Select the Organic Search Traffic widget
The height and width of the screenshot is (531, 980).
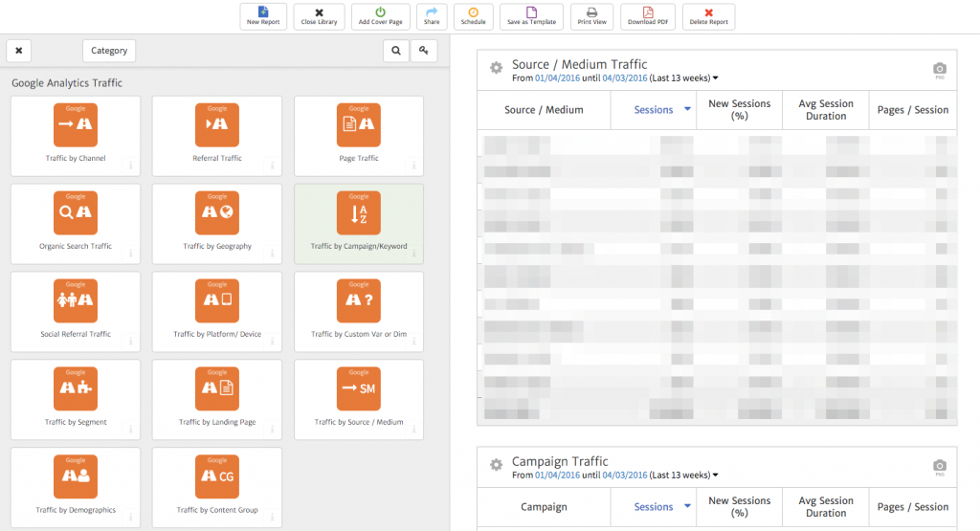[76, 224]
